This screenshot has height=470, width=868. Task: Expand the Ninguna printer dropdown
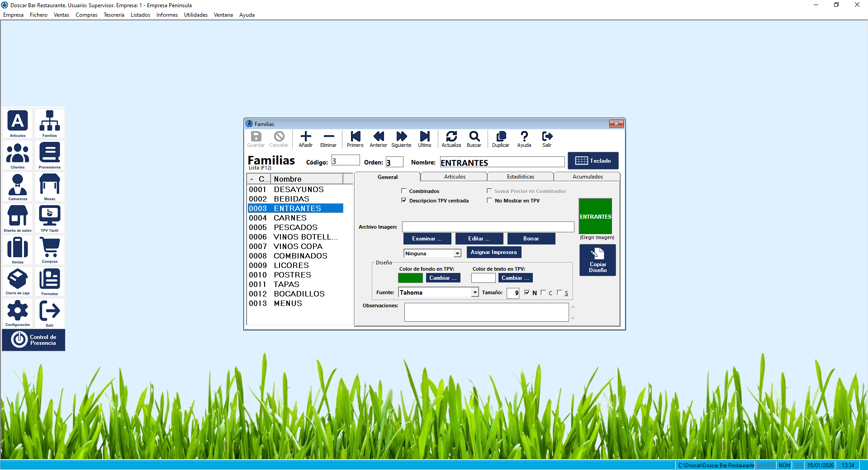point(457,254)
